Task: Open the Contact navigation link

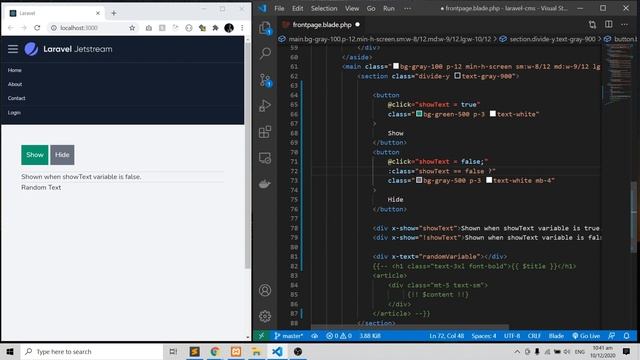Action: (16, 98)
